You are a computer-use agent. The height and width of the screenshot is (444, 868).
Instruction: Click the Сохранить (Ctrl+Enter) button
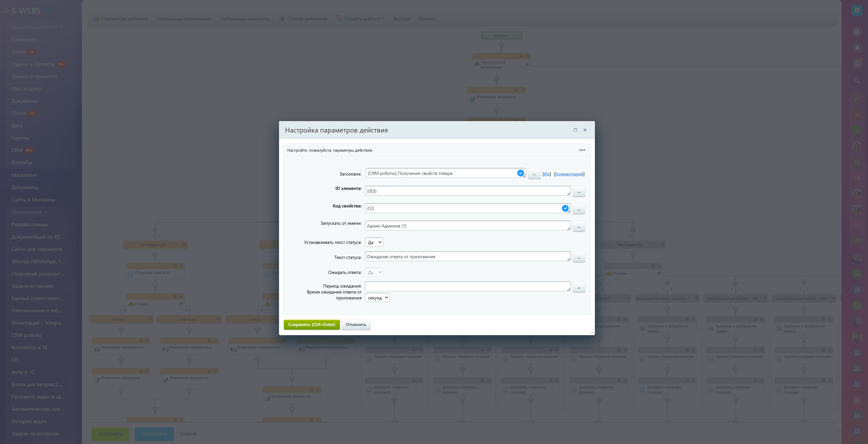pyautogui.click(x=311, y=324)
